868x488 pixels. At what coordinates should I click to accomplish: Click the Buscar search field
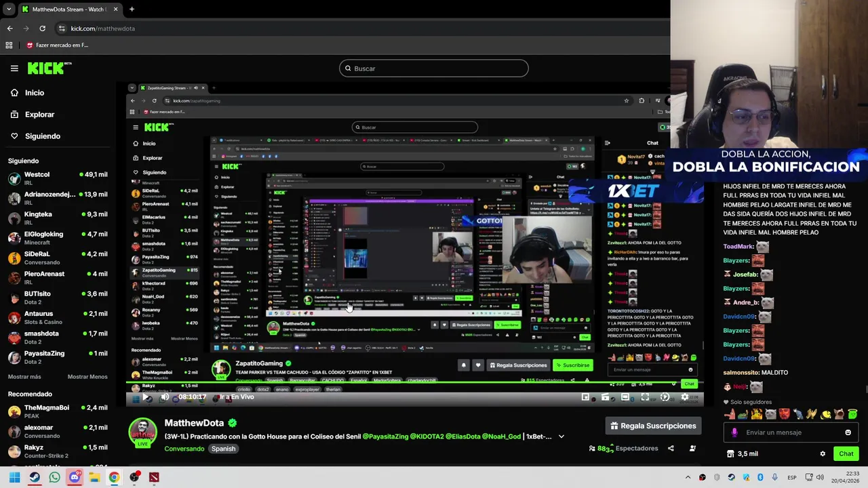[x=433, y=68]
